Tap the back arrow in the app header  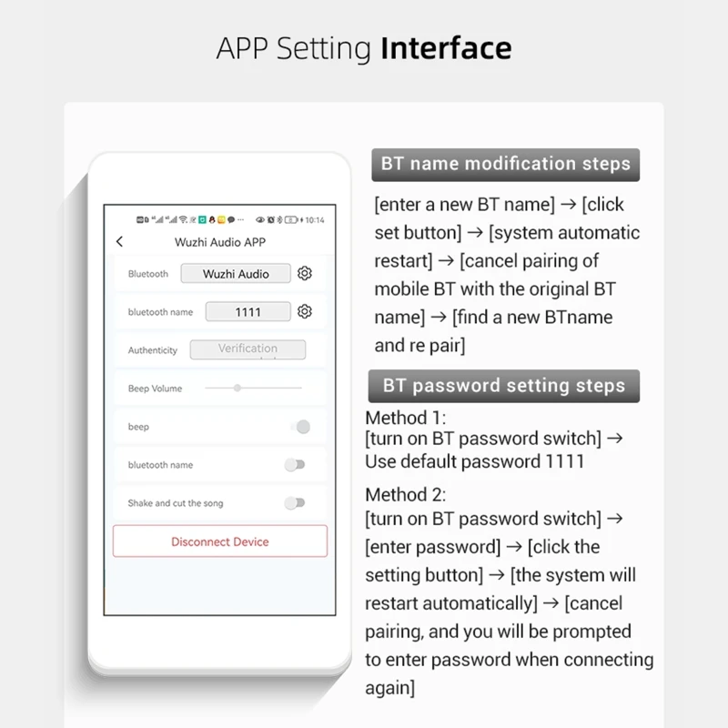[x=119, y=242]
